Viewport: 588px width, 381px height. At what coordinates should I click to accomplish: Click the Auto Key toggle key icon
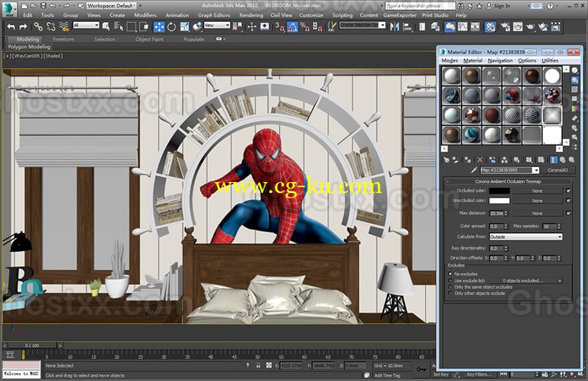(x=421, y=369)
